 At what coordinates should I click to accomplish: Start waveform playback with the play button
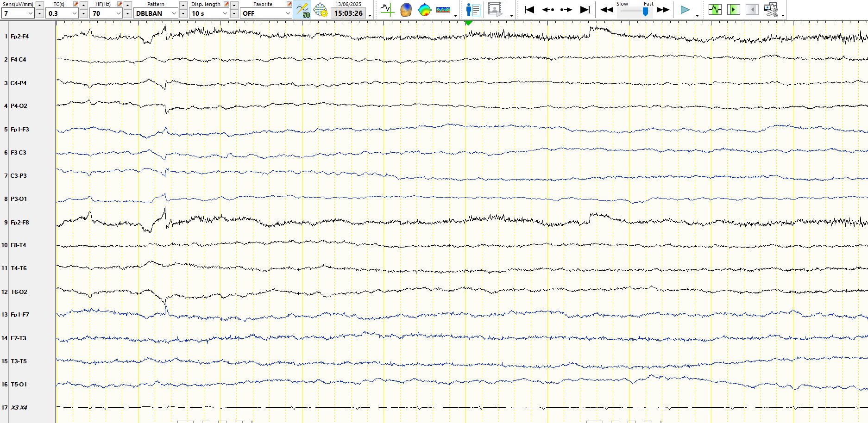coord(685,10)
